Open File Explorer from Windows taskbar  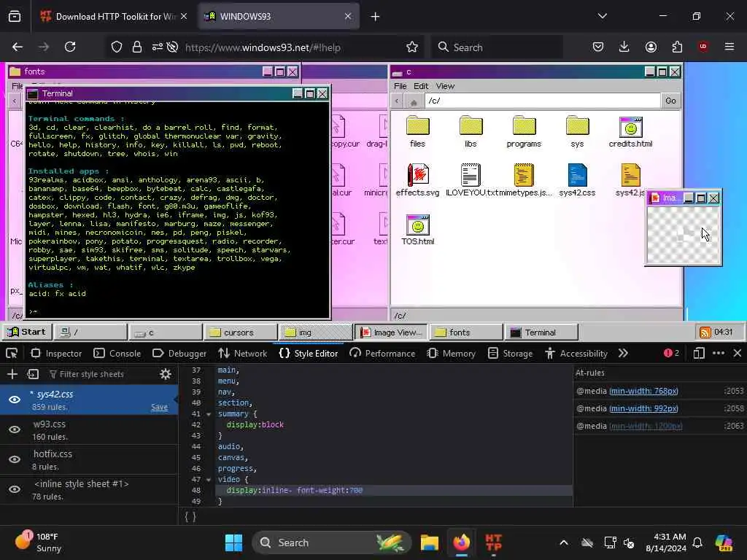429,542
